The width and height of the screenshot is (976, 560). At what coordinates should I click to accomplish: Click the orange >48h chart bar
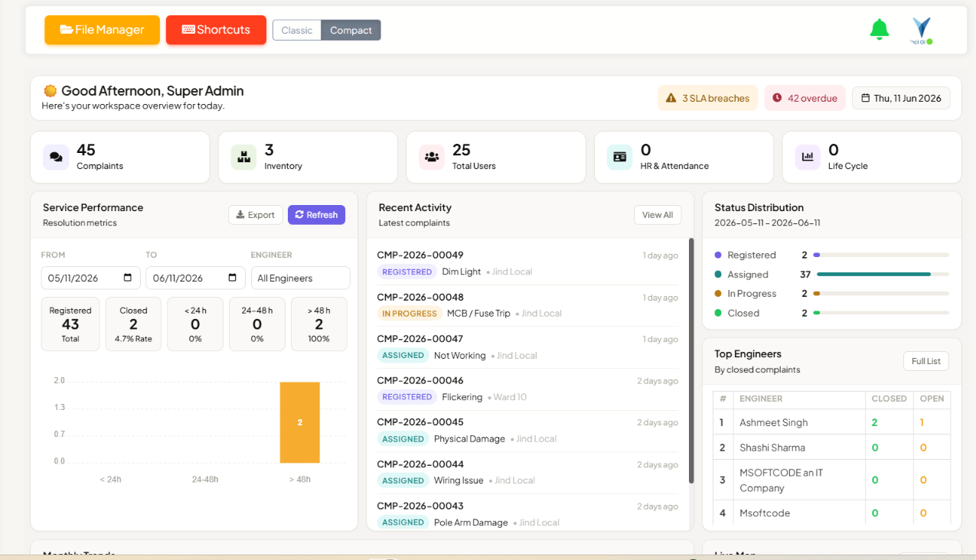(x=299, y=422)
